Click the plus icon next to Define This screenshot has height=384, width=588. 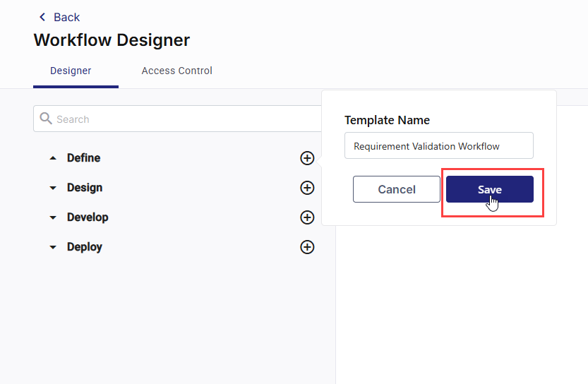tap(307, 158)
